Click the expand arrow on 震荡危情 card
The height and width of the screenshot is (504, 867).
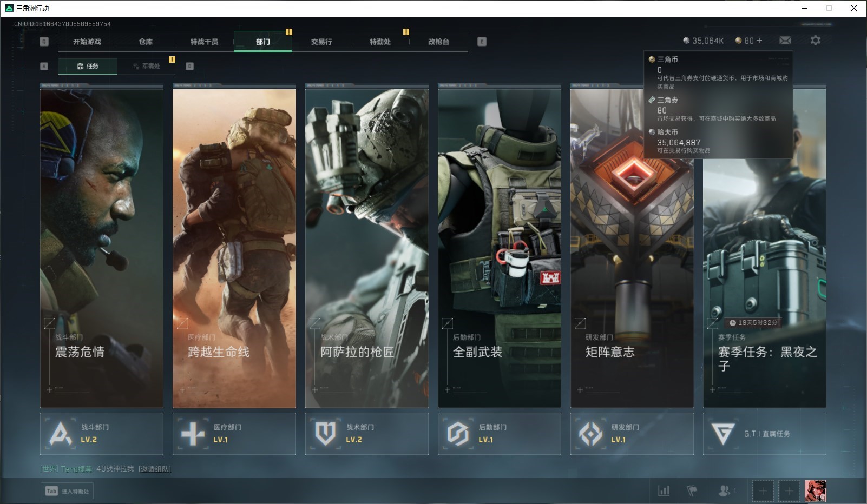click(49, 323)
